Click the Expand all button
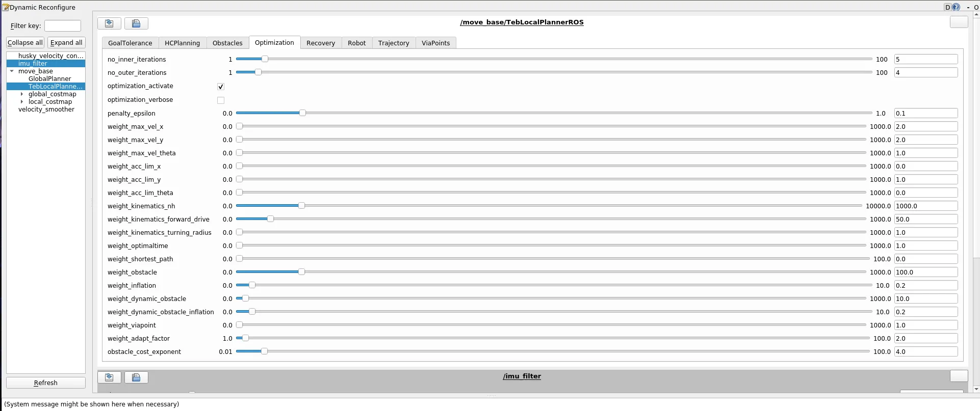Image resolution: width=980 pixels, height=411 pixels. point(66,43)
